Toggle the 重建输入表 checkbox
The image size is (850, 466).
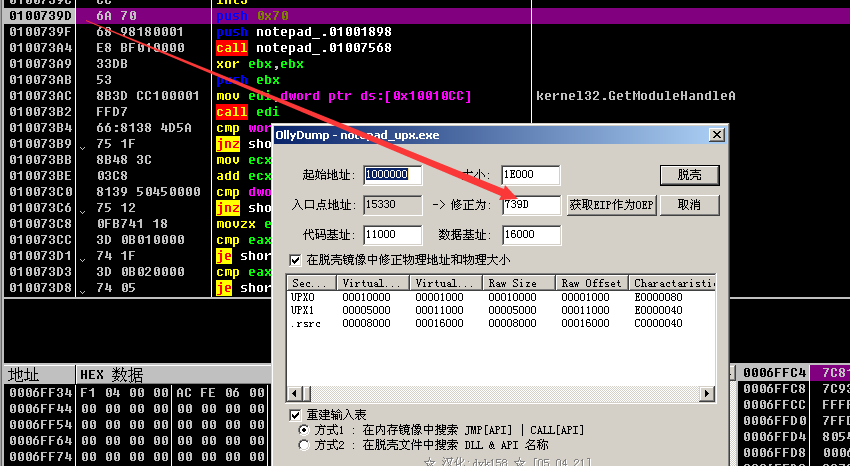click(295, 415)
